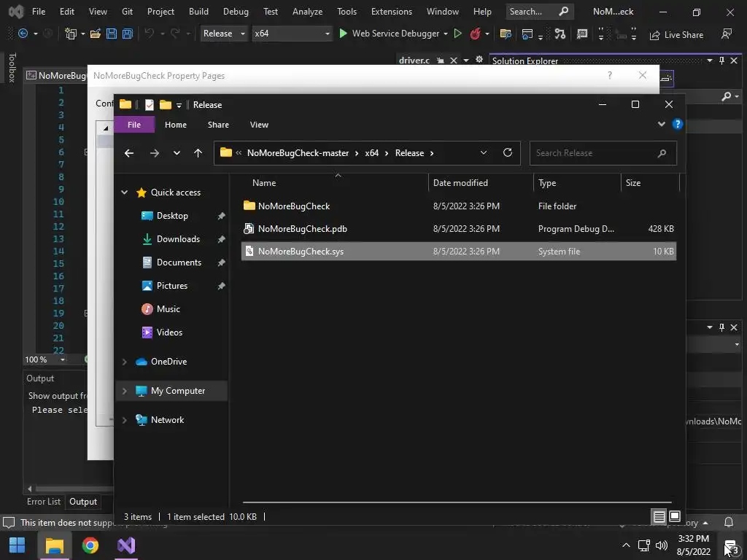747x560 pixels.
Task: Start debugging with the green Web Service Debugger arrow
Action: (x=343, y=34)
